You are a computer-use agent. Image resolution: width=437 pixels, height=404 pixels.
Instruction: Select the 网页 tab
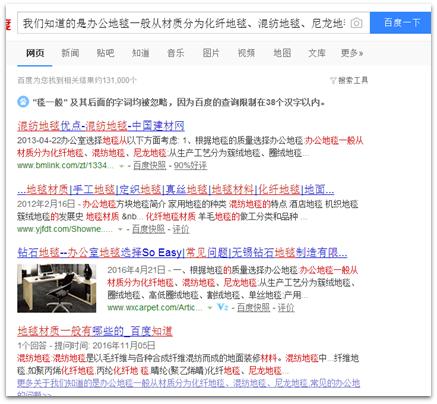(35, 53)
